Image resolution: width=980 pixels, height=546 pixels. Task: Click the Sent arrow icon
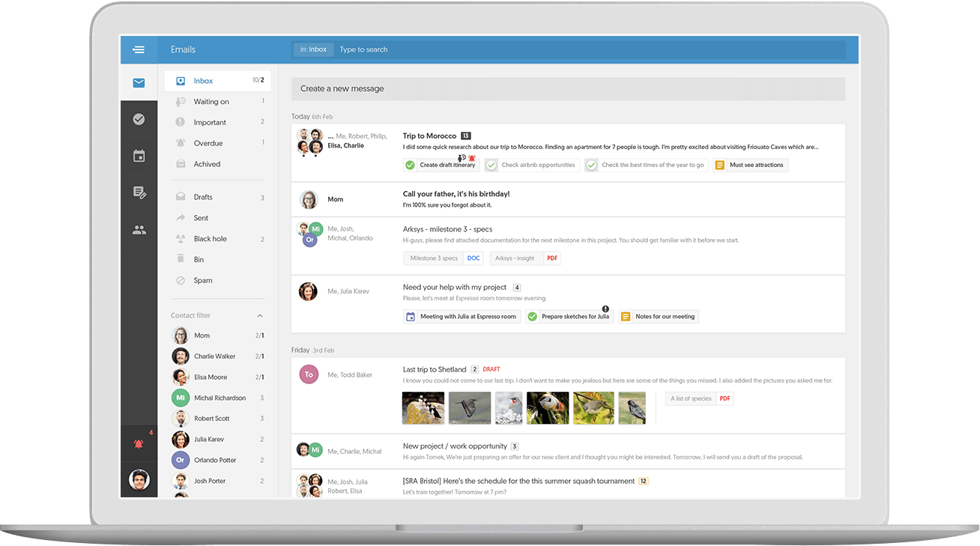(x=181, y=218)
